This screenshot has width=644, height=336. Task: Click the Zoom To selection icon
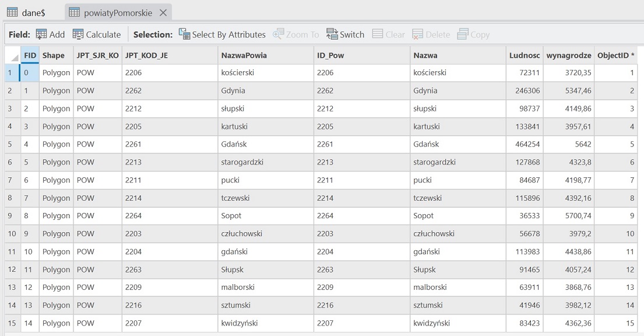(278, 34)
